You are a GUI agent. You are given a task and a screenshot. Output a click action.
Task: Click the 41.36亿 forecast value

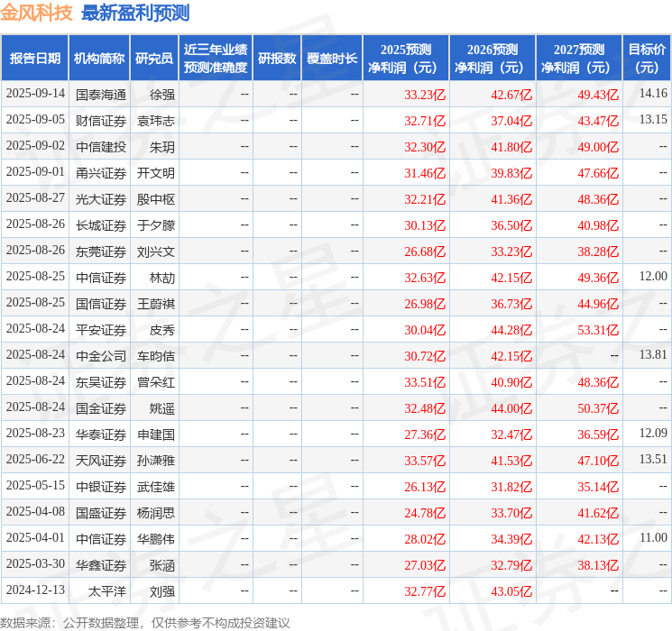[511, 199]
